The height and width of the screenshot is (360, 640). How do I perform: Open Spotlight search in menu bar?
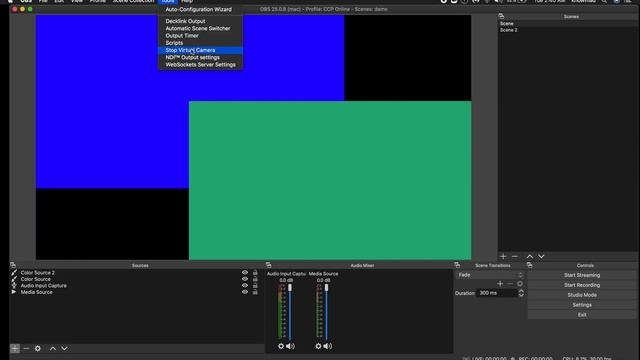[604, 2]
